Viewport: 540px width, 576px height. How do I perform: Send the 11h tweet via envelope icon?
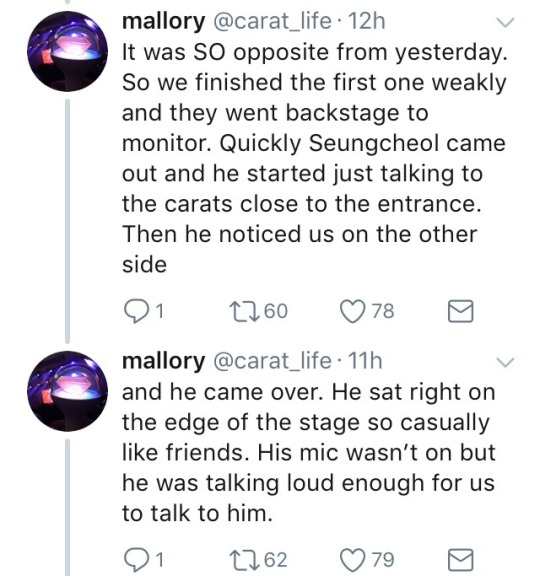click(x=460, y=560)
